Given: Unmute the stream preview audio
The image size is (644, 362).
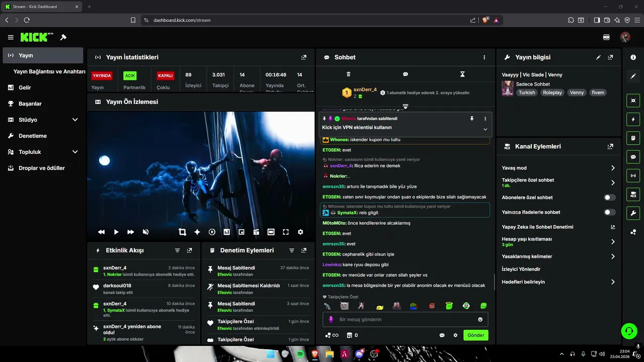Looking at the screenshot, I should pos(145,232).
